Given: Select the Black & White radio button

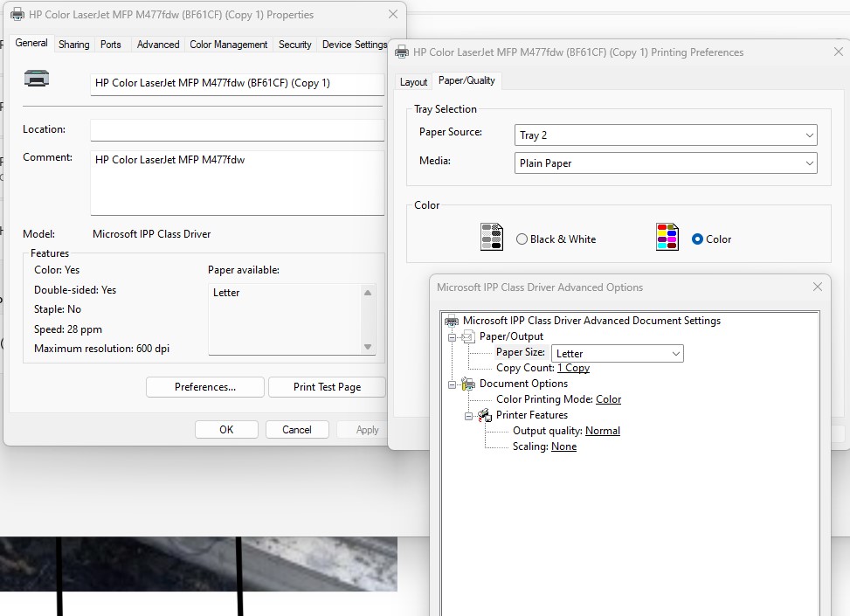Looking at the screenshot, I should [522, 238].
